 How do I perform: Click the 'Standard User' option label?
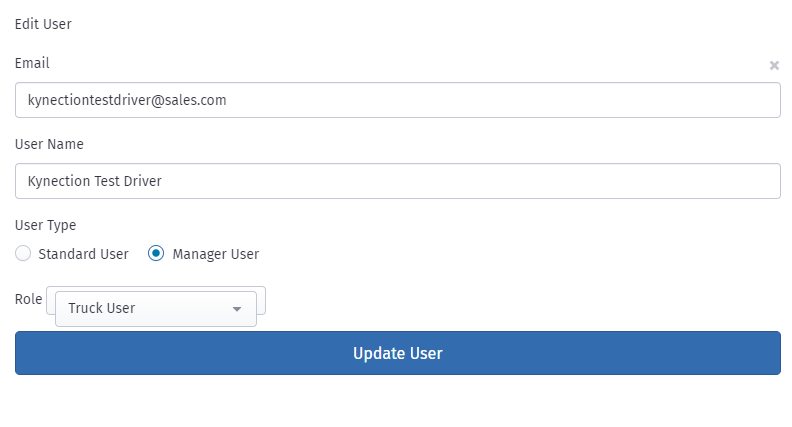83,254
